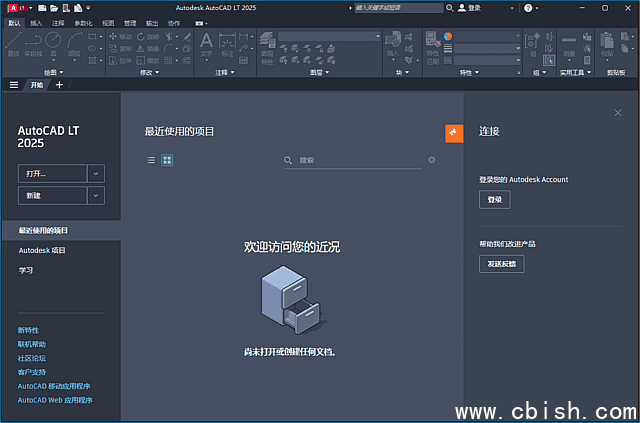Select the Dimension (标注) tool
640x423 pixels.
pyautogui.click(x=227, y=45)
